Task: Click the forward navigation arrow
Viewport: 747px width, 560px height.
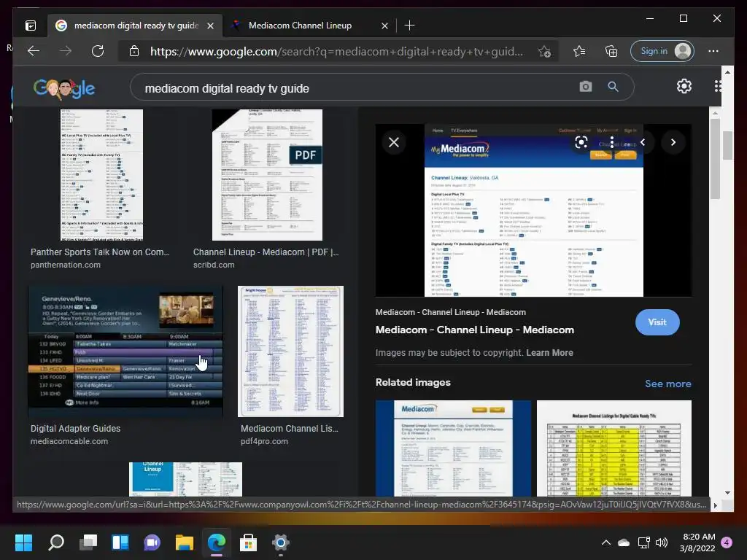Action: [66, 51]
